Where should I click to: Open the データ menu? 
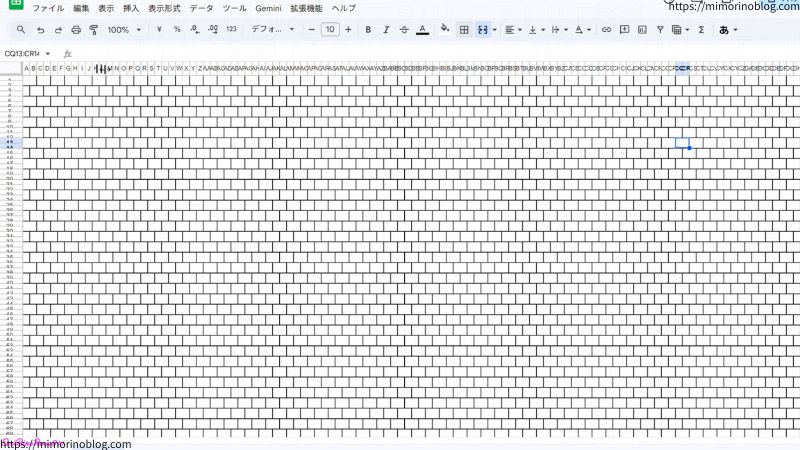(x=202, y=8)
